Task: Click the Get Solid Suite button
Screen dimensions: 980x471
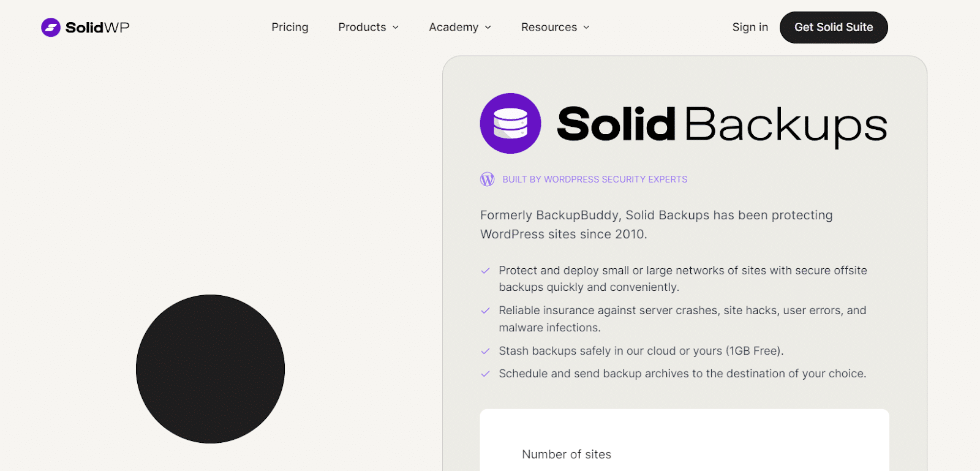Action: (x=833, y=27)
